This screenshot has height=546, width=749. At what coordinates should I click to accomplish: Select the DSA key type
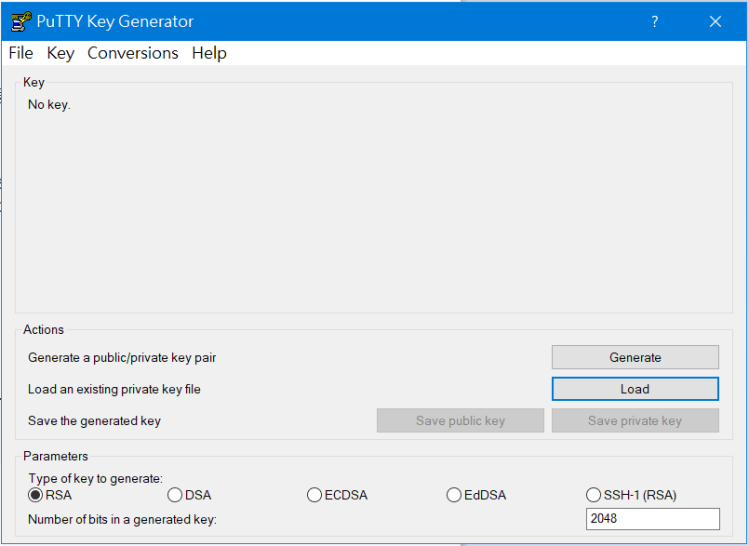tap(190, 495)
